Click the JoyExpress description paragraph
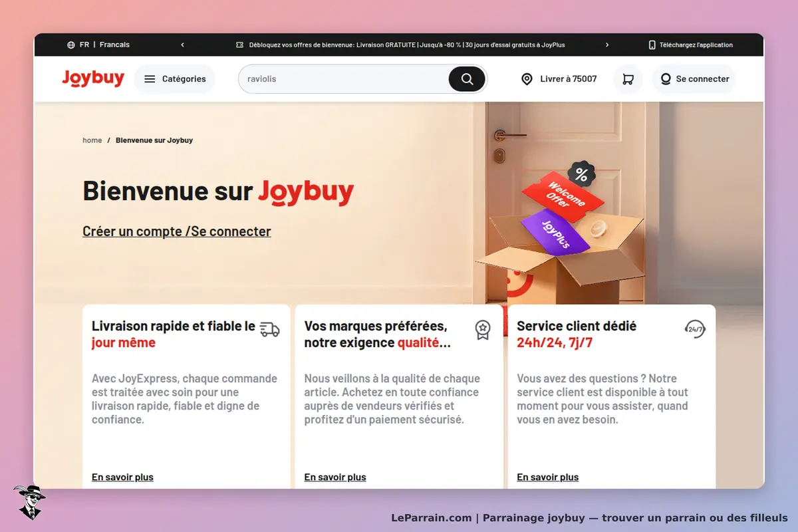798x532 pixels. [x=184, y=399]
